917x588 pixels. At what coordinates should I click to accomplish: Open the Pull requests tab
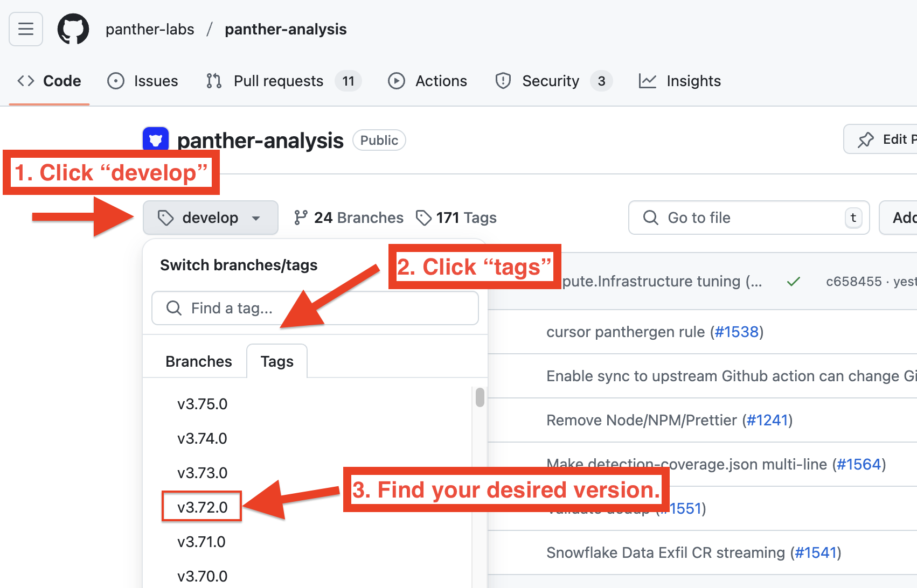tap(278, 81)
